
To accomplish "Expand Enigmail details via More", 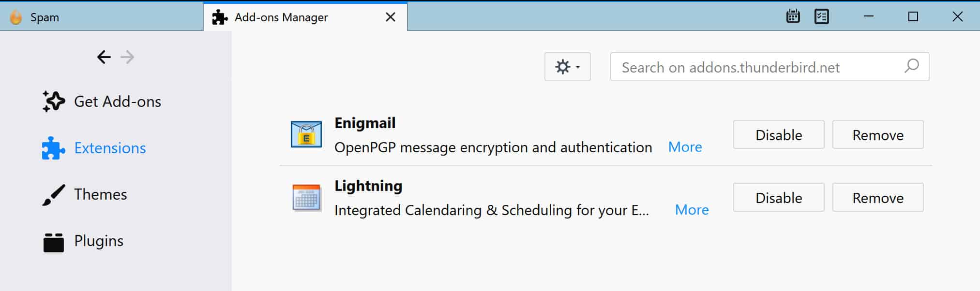I will 685,147.
